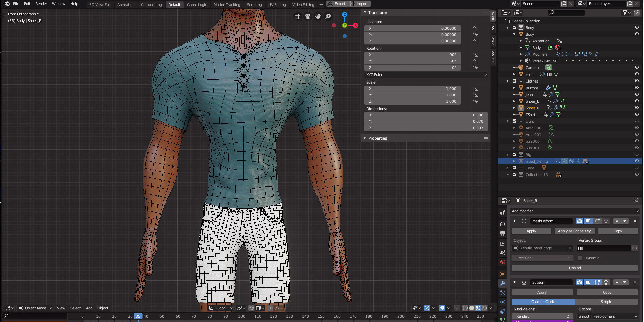Open the Object Mode dropdown

tap(35, 308)
